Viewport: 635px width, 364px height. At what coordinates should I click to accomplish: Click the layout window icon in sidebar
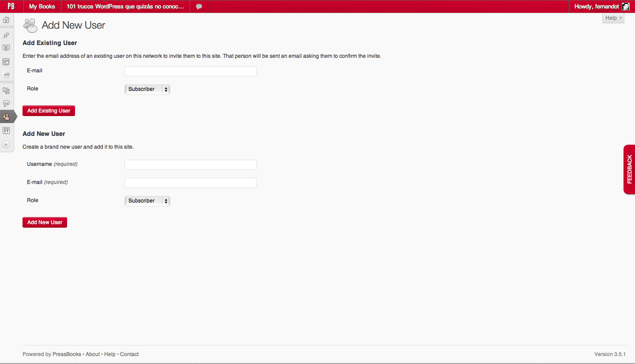click(6, 61)
